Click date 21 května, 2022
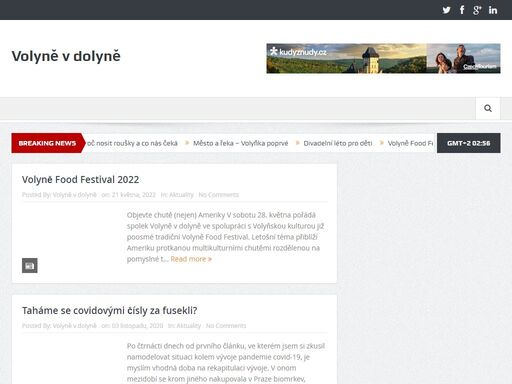Viewport: 512px width, 384px height. (x=134, y=195)
